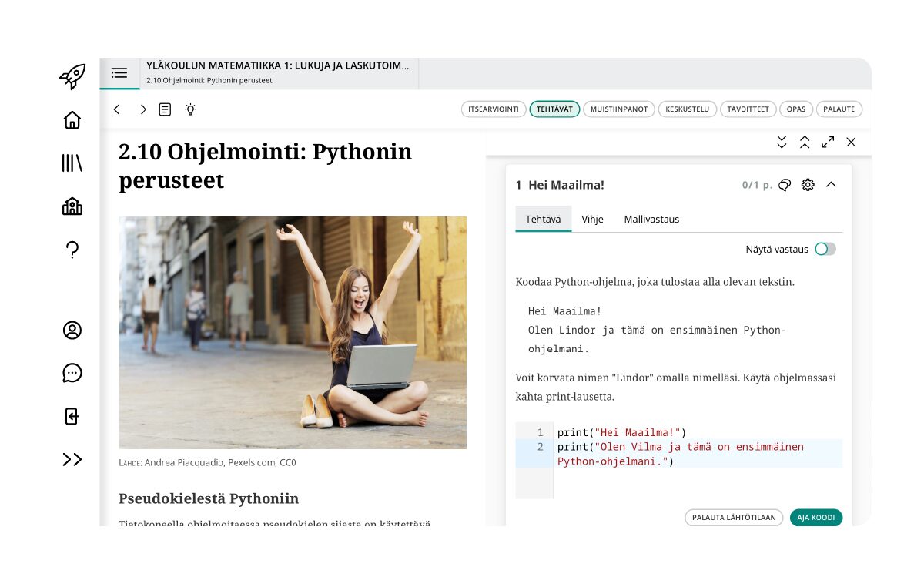Image resolution: width=924 pixels, height=584 pixels.
Task: Open the chat messages icon
Action: tap(72, 374)
